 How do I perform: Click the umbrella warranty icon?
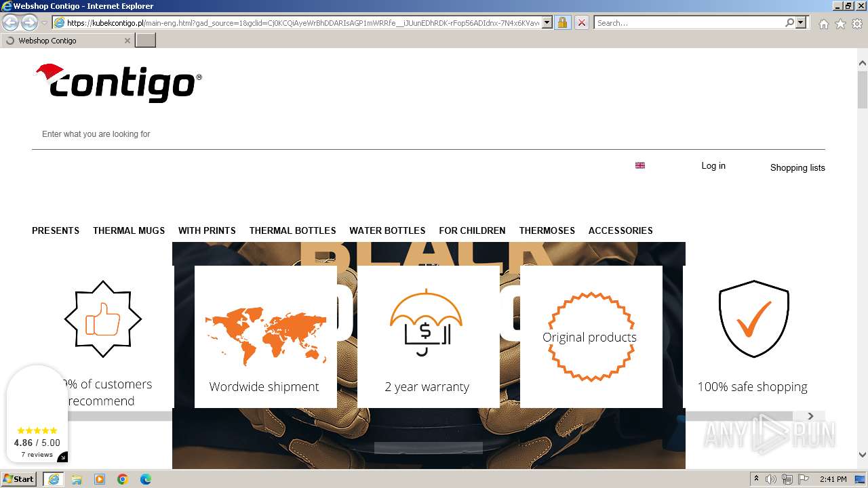[x=426, y=323]
